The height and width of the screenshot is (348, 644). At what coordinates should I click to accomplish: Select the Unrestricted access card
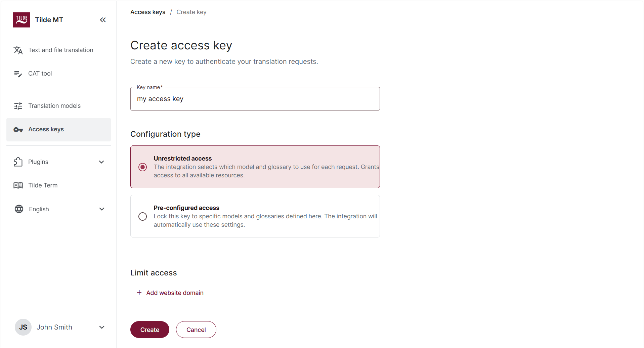[x=255, y=167]
